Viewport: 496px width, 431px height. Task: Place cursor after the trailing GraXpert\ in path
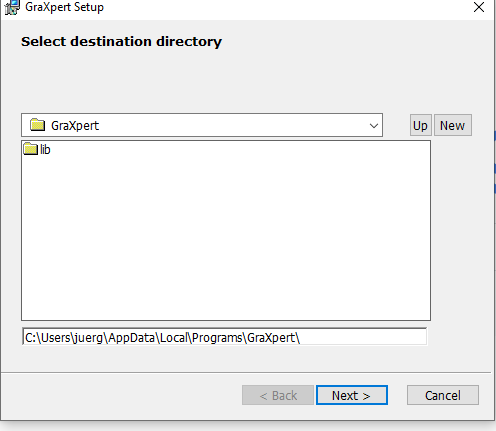coord(301,338)
